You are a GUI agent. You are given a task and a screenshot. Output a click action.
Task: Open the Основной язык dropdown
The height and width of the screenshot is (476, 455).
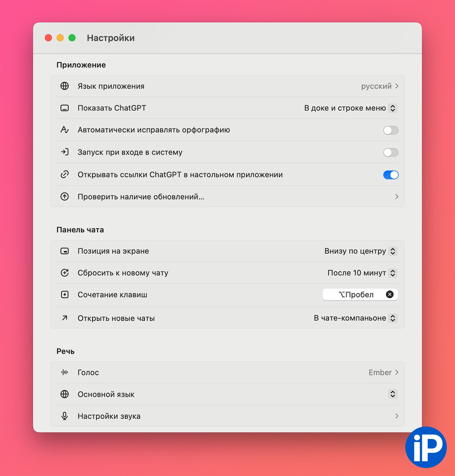coord(393,394)
